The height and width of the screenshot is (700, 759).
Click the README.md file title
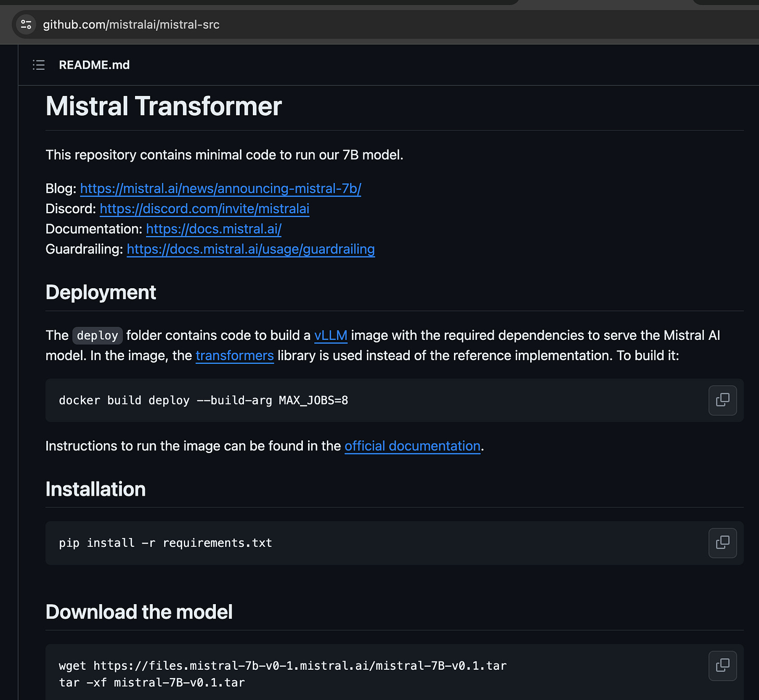click(x=94, y=65)
